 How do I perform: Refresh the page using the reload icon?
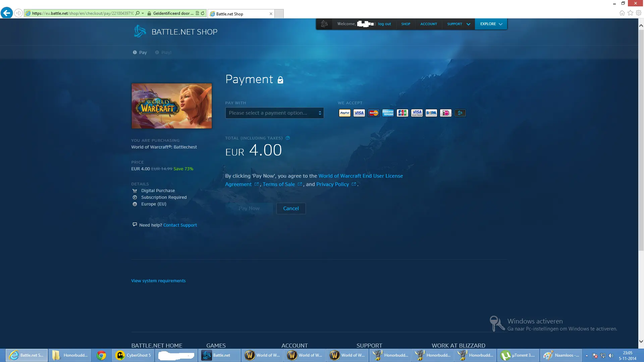click(203, 13)
